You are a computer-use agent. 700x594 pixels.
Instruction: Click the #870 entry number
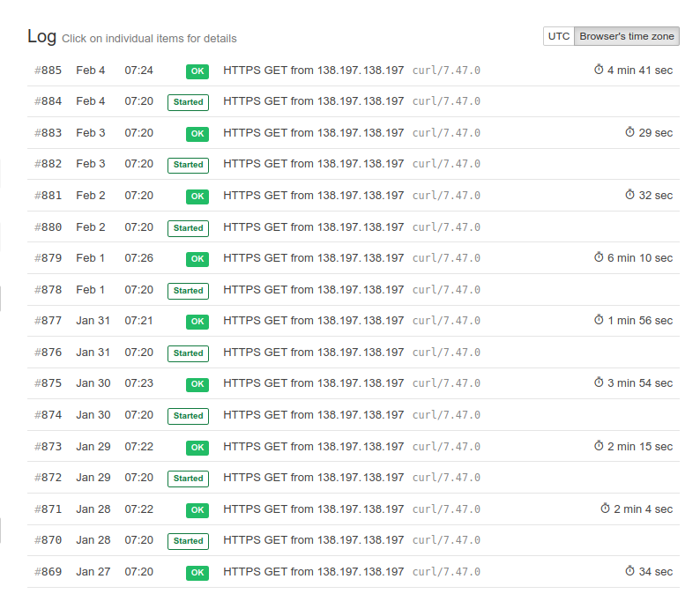(48, 540)
